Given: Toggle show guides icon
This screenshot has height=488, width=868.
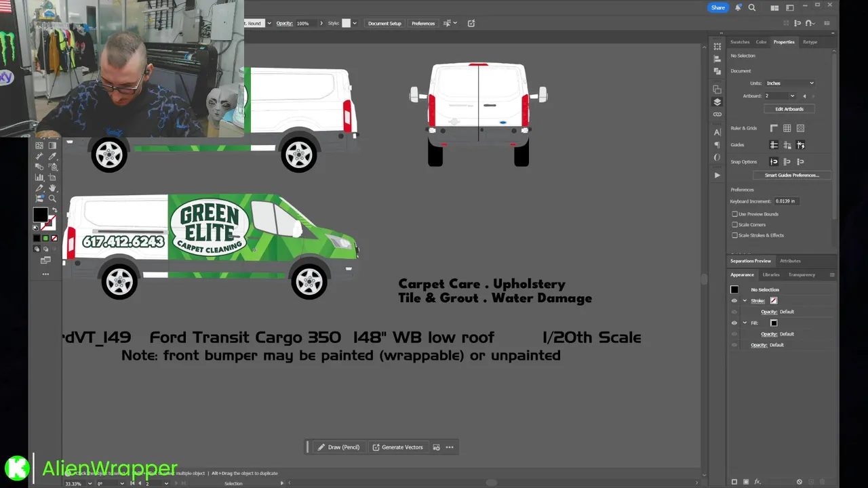Looking at the screenshot, I should [x=774, y=144].
